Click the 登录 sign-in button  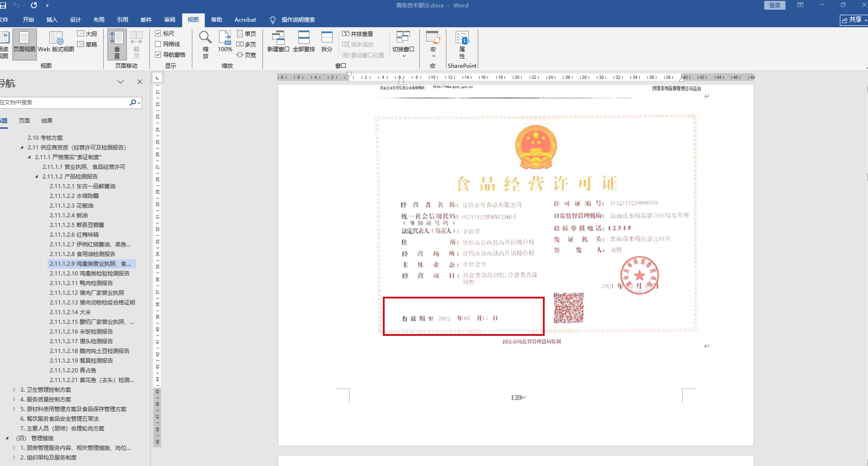point(775,5)
